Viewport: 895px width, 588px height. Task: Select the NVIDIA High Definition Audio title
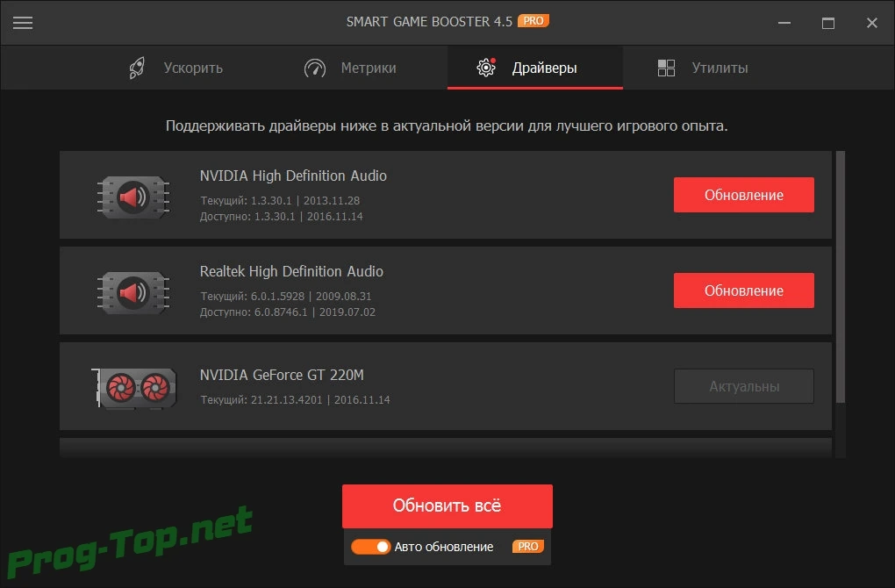click(293, 176)
